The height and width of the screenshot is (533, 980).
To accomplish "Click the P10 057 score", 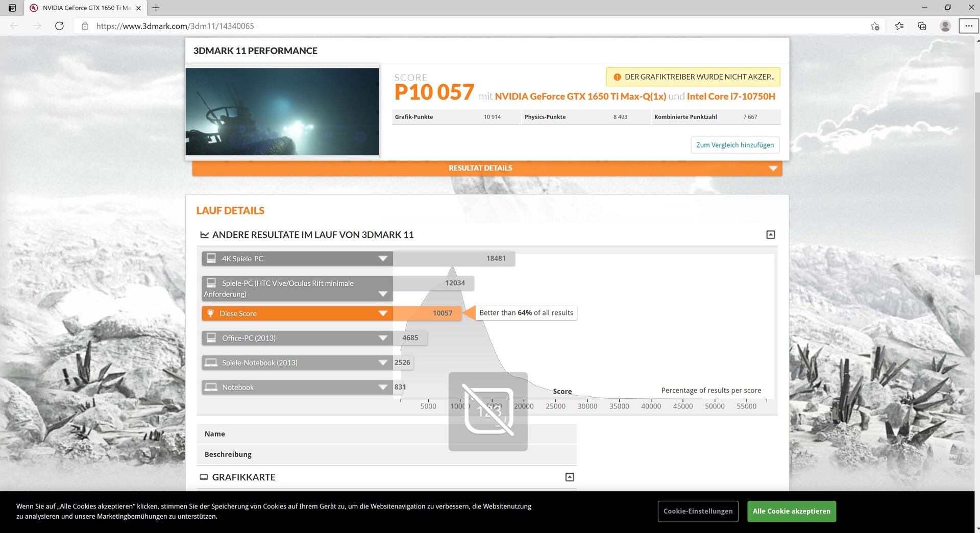I will click(434, 92).
